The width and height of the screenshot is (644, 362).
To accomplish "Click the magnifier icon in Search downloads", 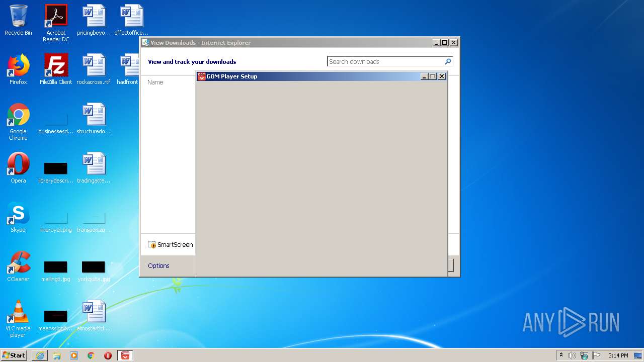I will pos(448,61).
